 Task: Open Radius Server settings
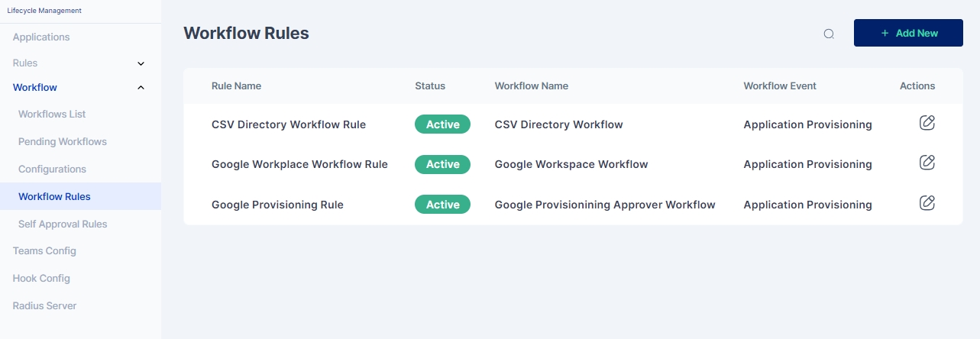point(44,305)
